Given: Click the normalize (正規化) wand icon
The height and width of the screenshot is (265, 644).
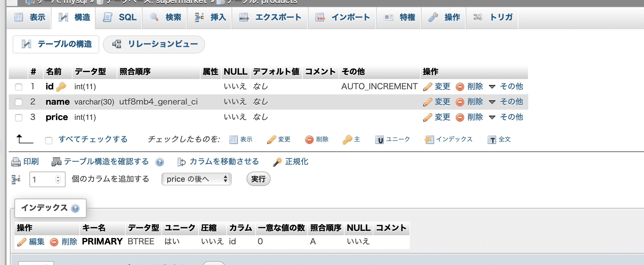Looking at the screenshot, I should [277, 162].
